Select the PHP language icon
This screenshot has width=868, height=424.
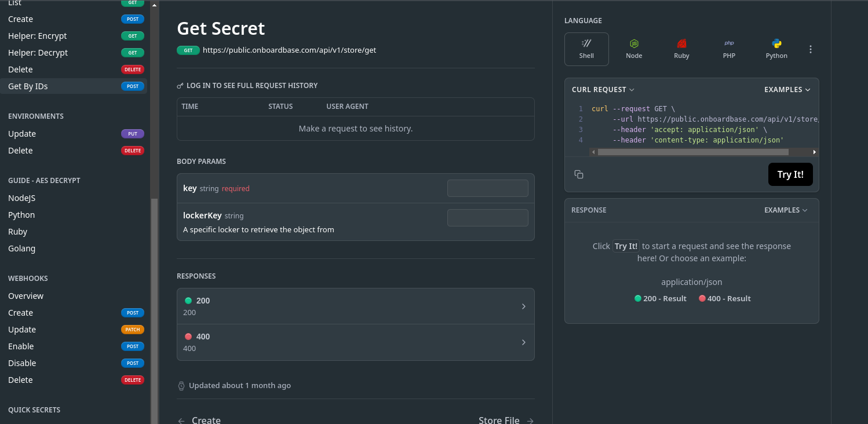(x=729, y=49)
